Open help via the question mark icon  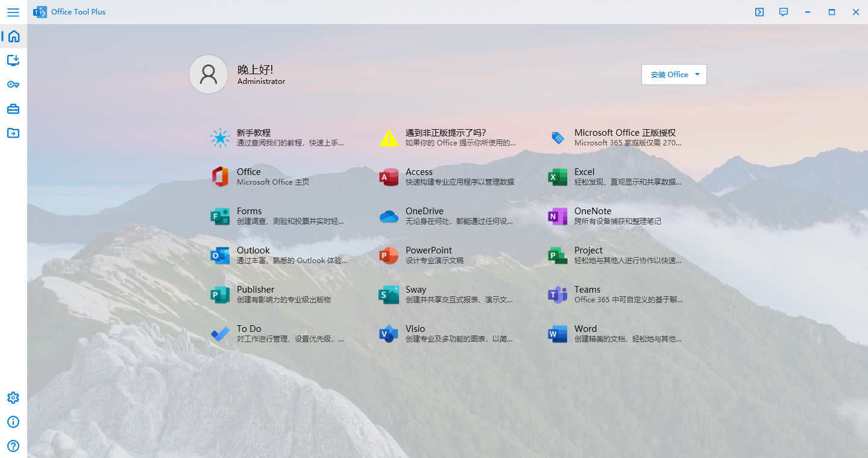coord(13,446)
